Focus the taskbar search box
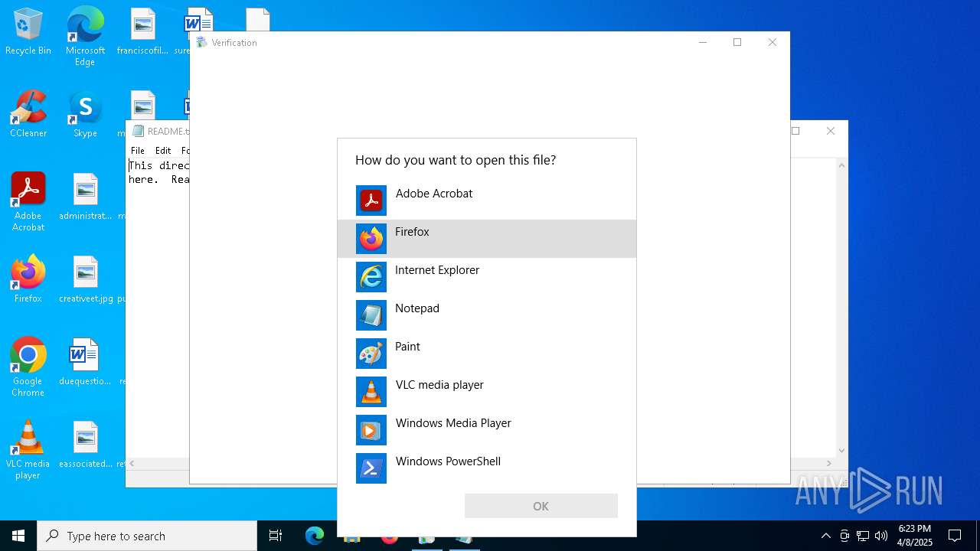 [147, 536]
